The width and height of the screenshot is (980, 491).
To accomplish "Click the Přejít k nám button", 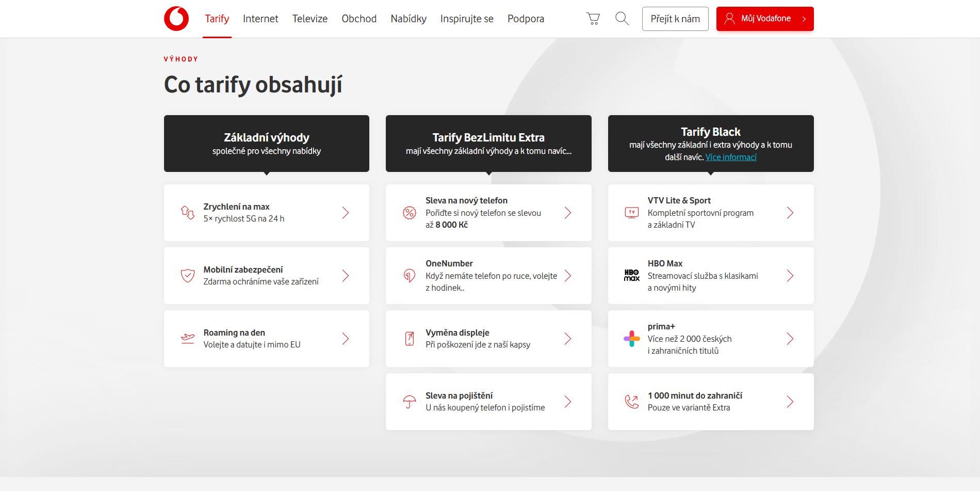I will [675, 19].
